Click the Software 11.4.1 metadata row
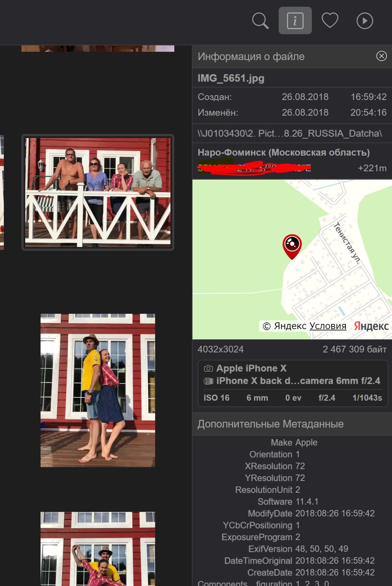 288,502
